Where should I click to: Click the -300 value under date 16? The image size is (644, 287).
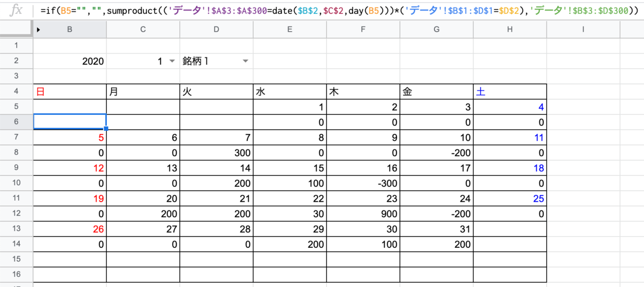point(363,183)
